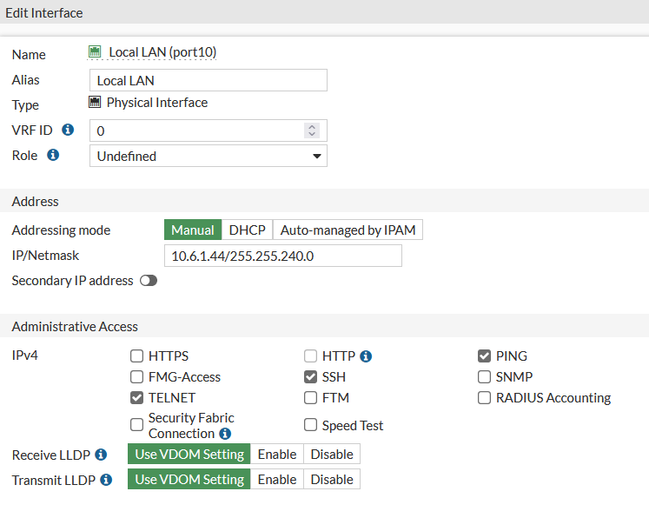The width and height of the screenshot is (649, 506).
Task: Uncheck the TELNET access checkbox
Action: [x=137, y=398]
